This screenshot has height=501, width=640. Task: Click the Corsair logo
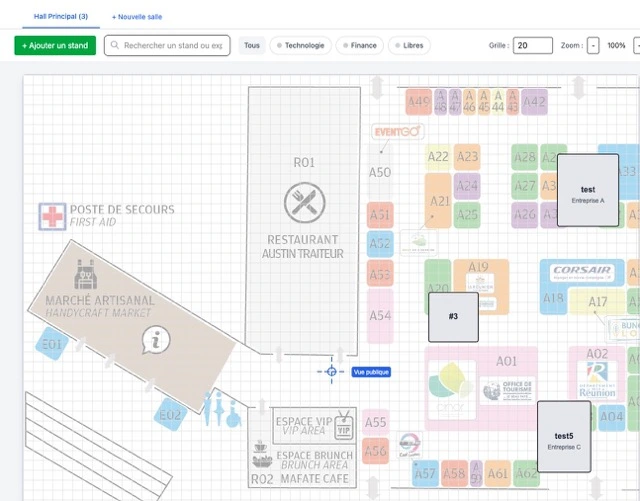click(x=582, y=272)
